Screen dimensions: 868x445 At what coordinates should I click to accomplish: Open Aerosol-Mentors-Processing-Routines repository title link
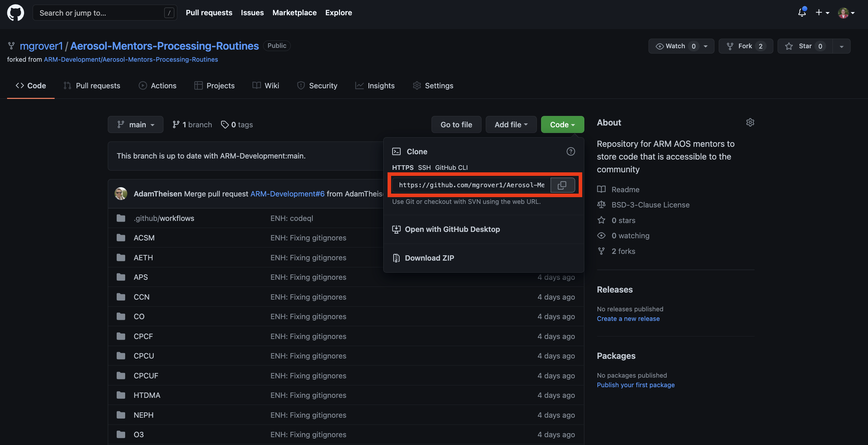coord(165,46)
